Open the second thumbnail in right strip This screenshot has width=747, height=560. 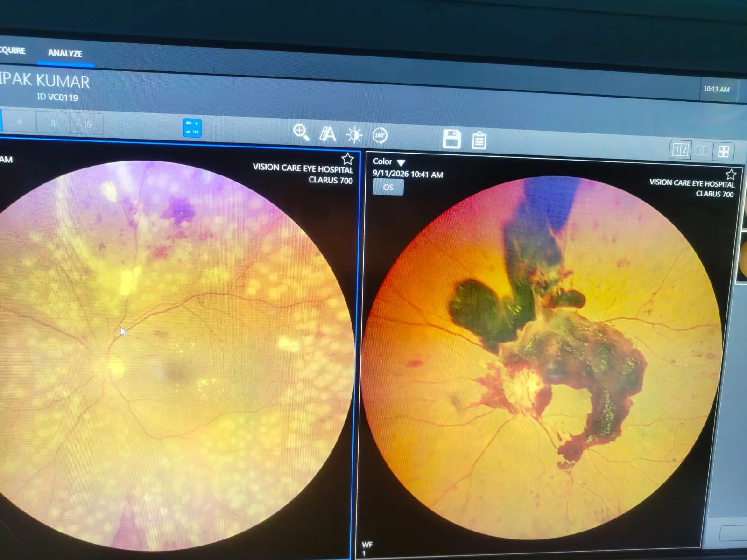[x=742, y=257]
